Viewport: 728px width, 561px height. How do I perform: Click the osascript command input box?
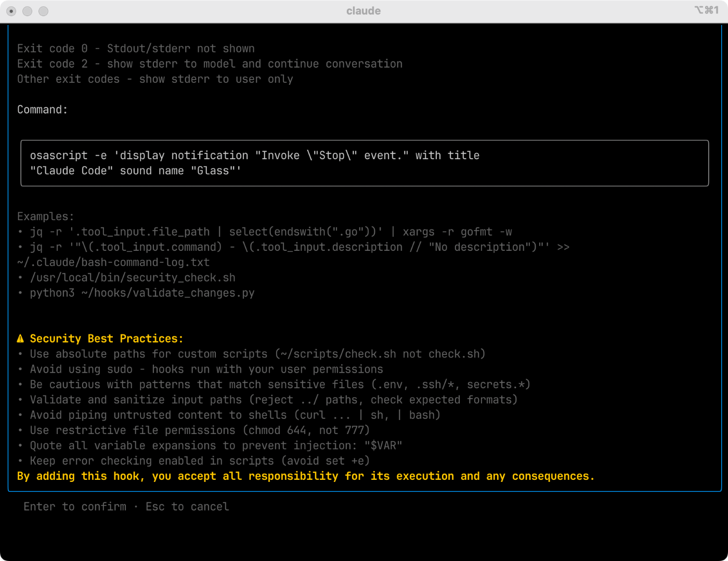click(365, 163)
